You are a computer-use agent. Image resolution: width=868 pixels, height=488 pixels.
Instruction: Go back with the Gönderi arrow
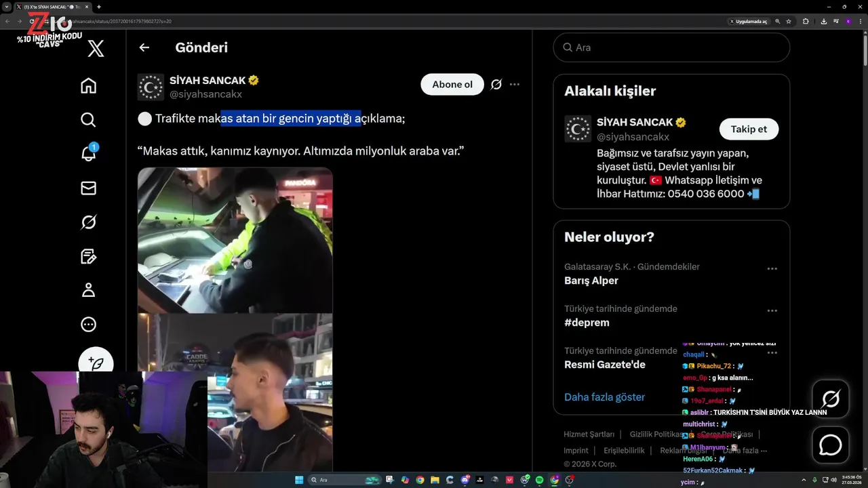[144, 47]
